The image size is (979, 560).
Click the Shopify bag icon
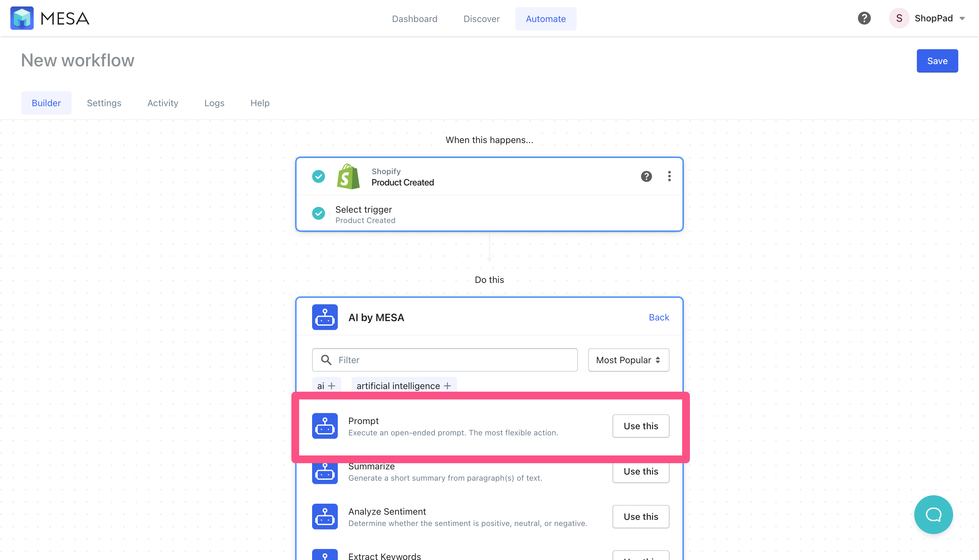coord(348,176)
